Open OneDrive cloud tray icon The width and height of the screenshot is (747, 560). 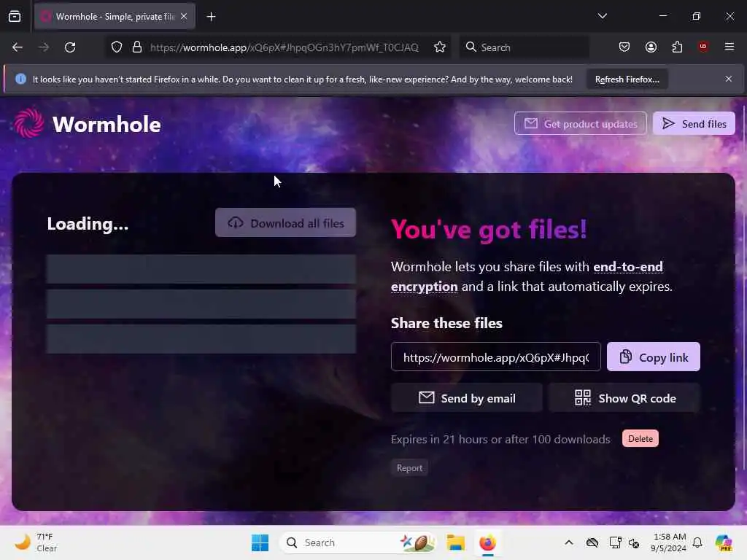592,542
